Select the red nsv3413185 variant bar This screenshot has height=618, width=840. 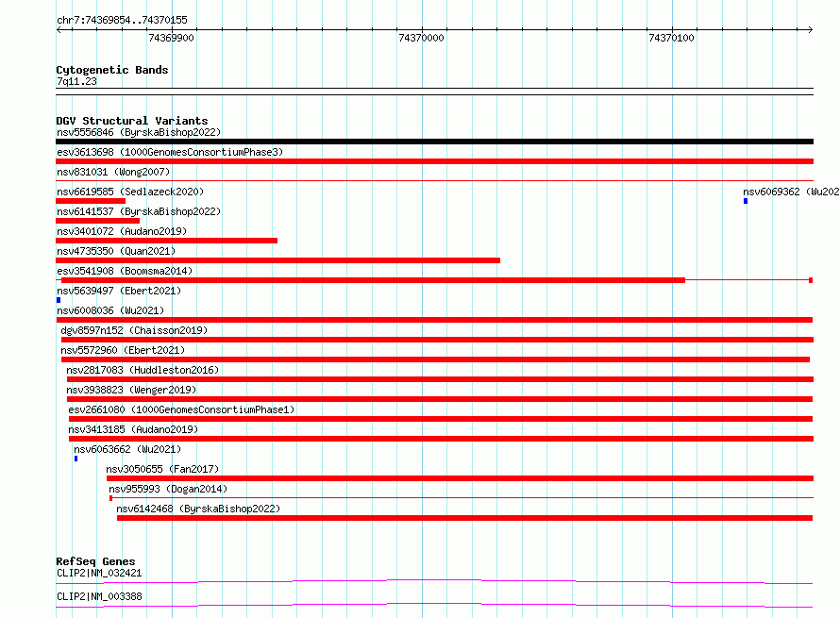point(441,439)
